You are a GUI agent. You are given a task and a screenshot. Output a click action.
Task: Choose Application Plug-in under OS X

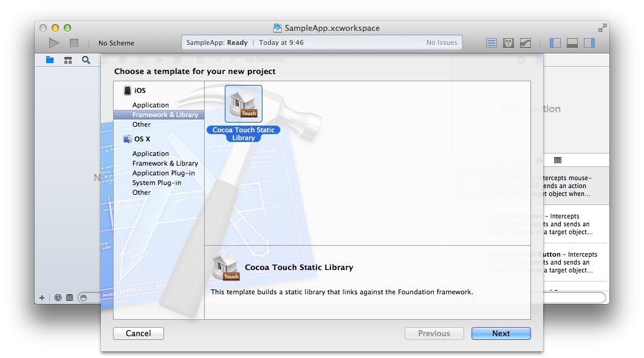coord(164,173)
